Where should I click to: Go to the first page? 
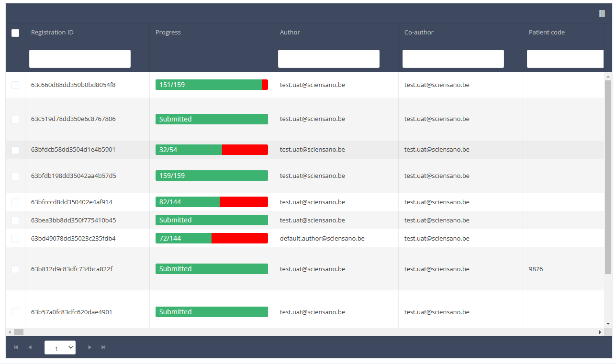16,347
